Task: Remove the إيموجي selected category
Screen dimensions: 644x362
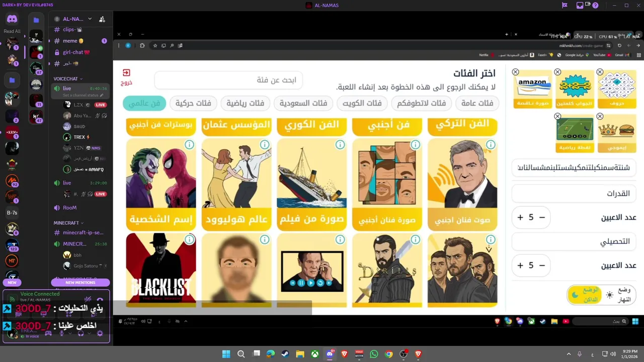Action: tap(600, 116)
